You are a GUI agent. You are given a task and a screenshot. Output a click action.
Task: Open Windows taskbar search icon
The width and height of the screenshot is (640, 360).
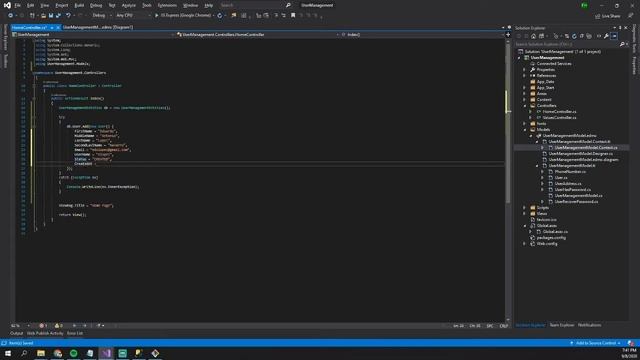pos(24,353)
